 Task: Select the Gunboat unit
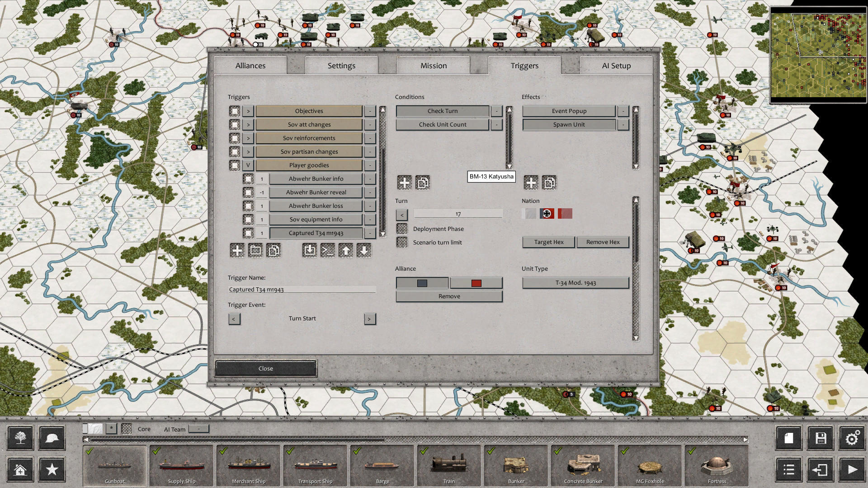point(115,466)
